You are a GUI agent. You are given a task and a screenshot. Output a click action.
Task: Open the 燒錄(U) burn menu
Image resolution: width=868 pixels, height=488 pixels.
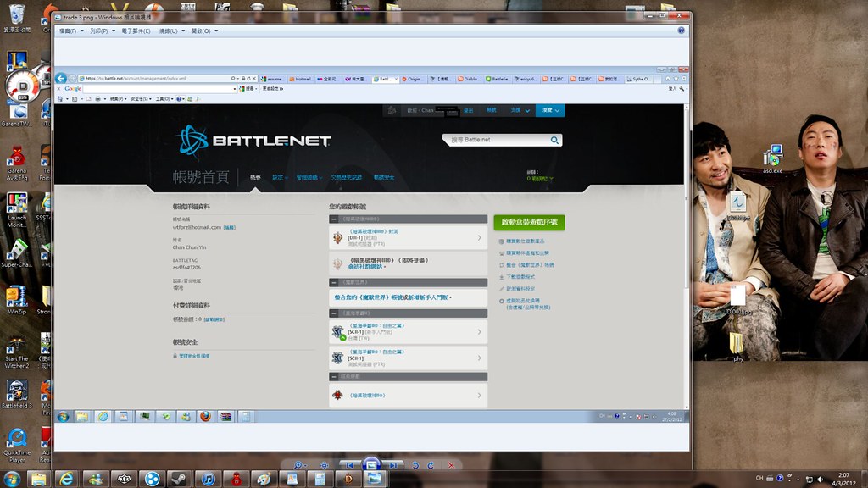click(171, 31)
